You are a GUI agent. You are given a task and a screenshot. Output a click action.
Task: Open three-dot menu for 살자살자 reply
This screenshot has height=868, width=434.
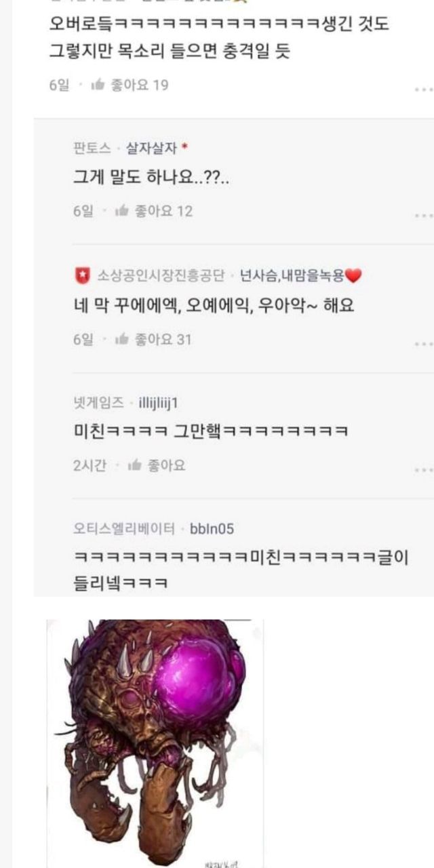coord(424,216)
